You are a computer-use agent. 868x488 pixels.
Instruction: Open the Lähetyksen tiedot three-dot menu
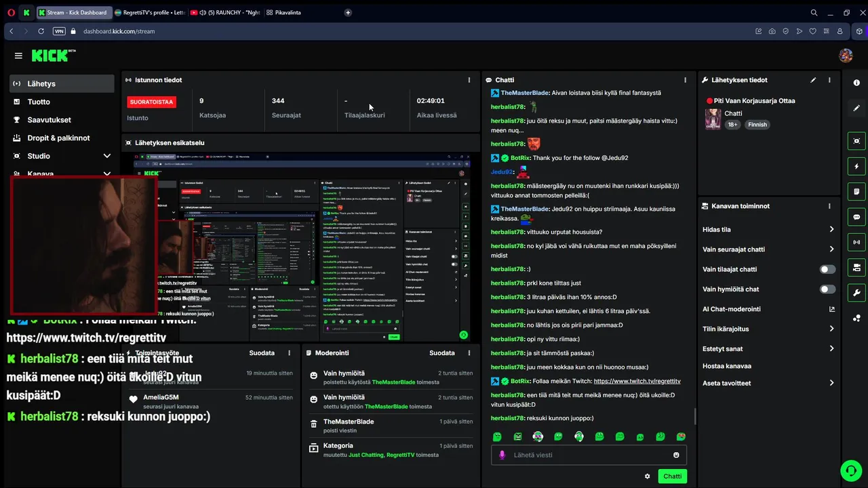[829, 80]
